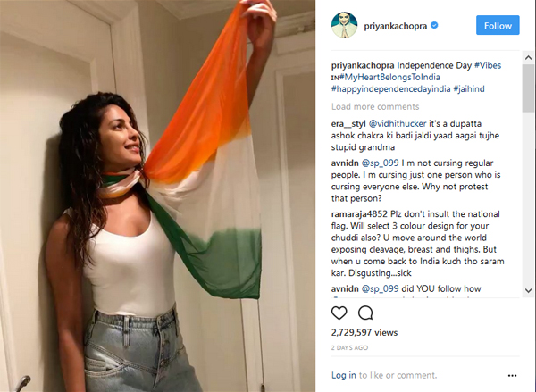Click the post video of woman with scarf

coord(157,196)
